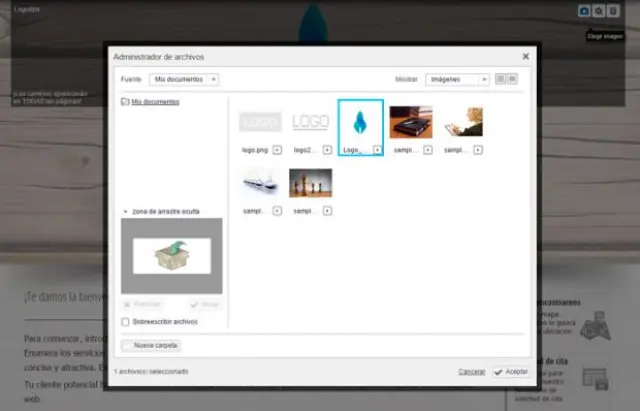Select the chess pieces sample thumbnail
The width and height of the screenshot is (640, 411).
point(310,182)
